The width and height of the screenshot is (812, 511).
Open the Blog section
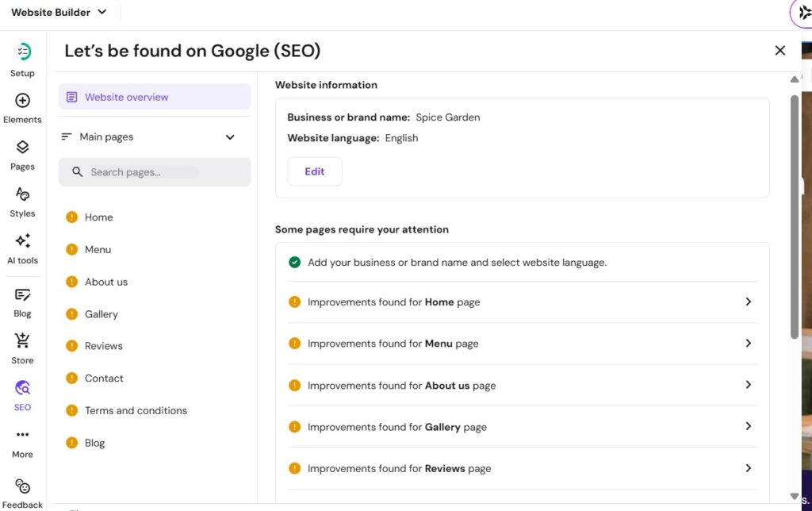[x=21, y=299]
